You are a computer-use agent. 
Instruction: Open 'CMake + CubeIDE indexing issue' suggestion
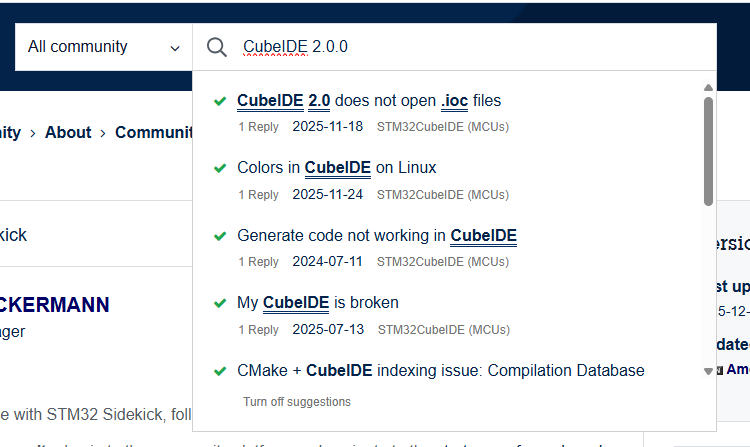click(440, 371)
